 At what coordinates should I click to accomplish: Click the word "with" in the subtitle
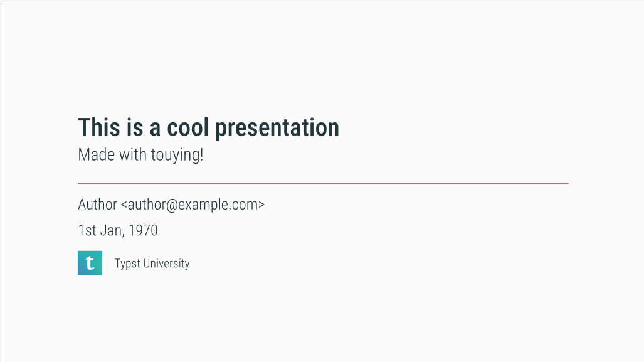point(132,154)
